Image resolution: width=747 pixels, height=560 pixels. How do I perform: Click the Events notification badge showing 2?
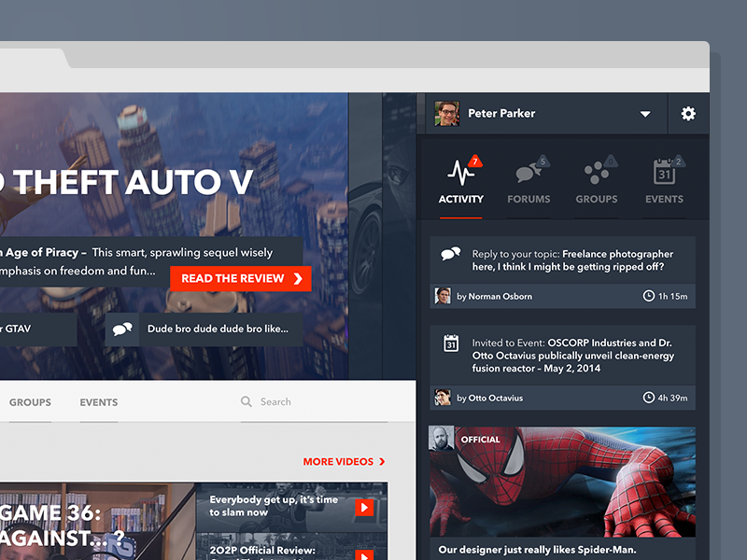(679, 161)
